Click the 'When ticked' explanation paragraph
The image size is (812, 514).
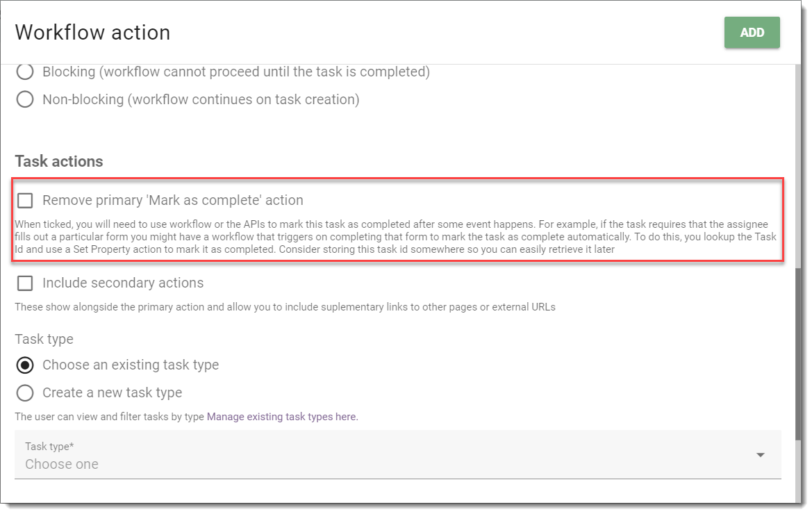point(396,237)
